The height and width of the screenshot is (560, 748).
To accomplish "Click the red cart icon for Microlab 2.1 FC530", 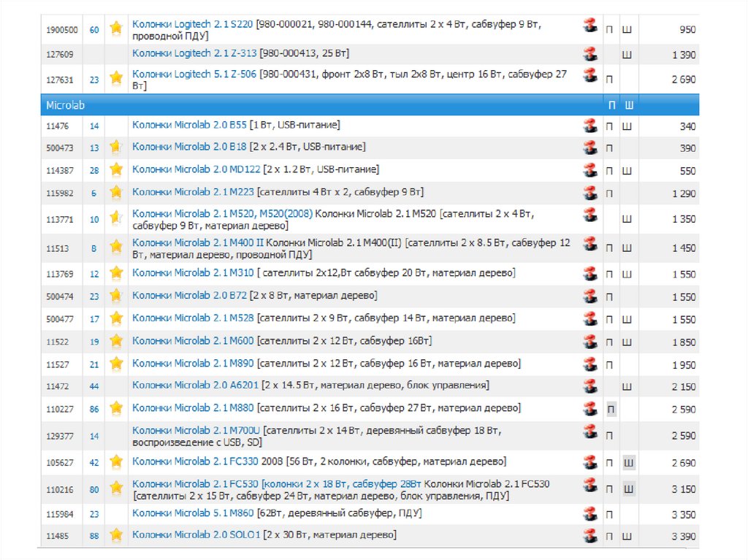I will [x=590, y=485].
